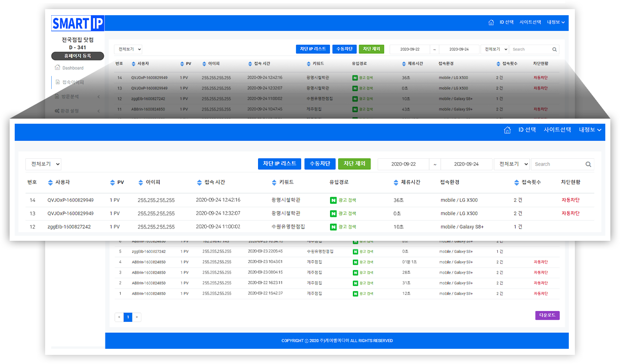Open the 전체보기 dropdown on enlarged panel left
Image resolution: width=620 pixels, height=364 pixels.
coord(44,164)
